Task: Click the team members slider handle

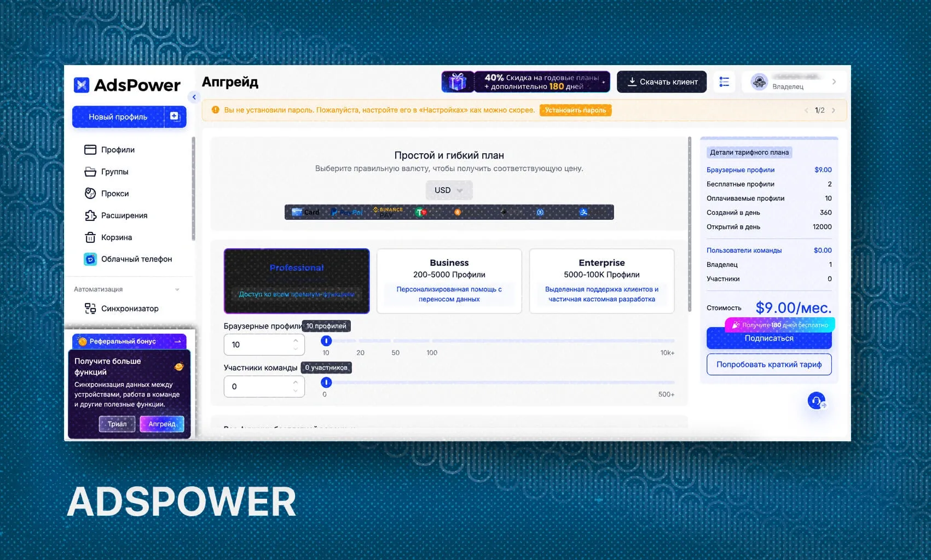Action: (x=326, y=382)
